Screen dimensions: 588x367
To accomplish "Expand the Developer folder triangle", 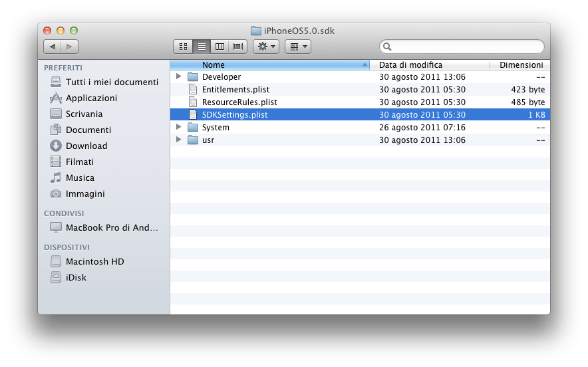I will tap(179, 76).
